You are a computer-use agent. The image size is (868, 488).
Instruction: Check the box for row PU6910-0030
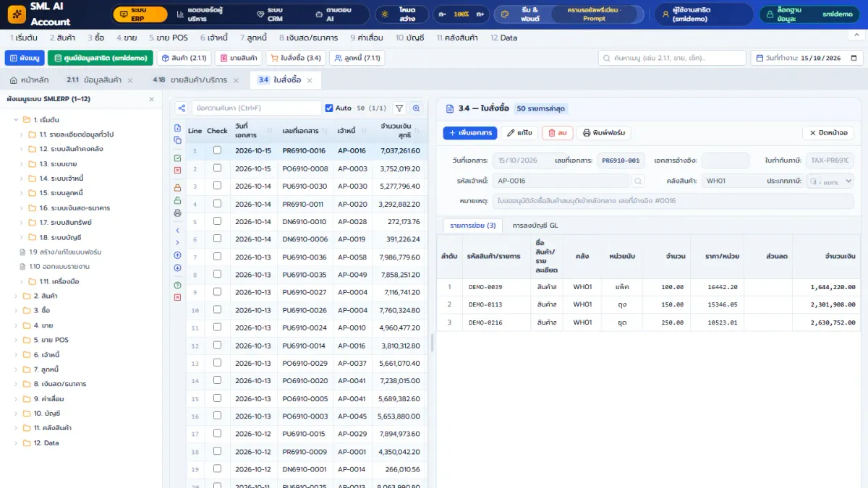pyautogui.click(x=217, y=186)
